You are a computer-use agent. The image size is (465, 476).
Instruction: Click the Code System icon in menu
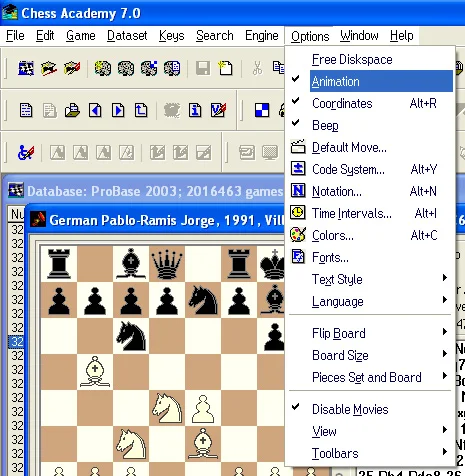coord(298,169)
